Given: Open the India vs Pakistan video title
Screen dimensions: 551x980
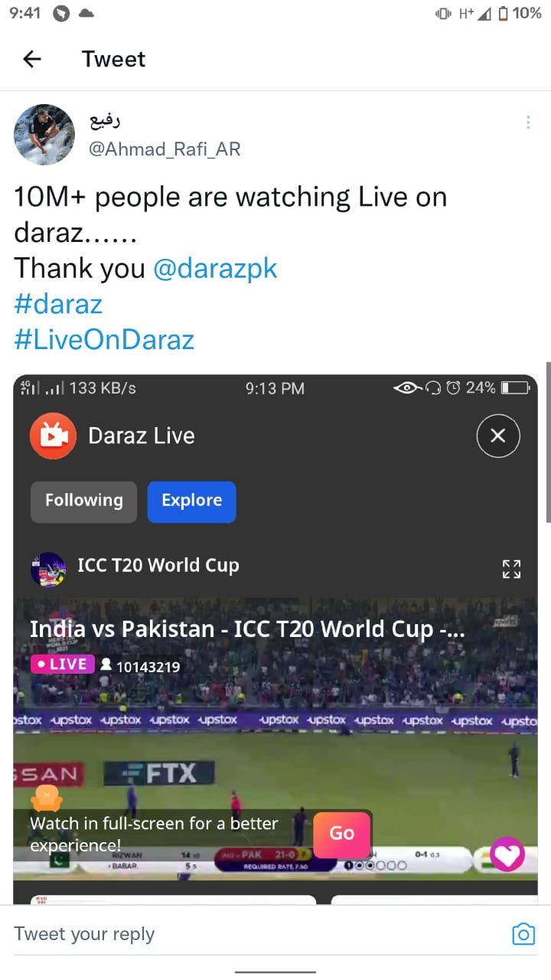Looking at the screenshot, I should [x=247, y=629].
